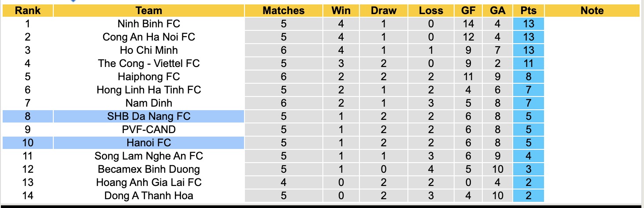Click The Cong - Viettel FC team
Screen dimensions: 644x208
click(x=149, y=63)
